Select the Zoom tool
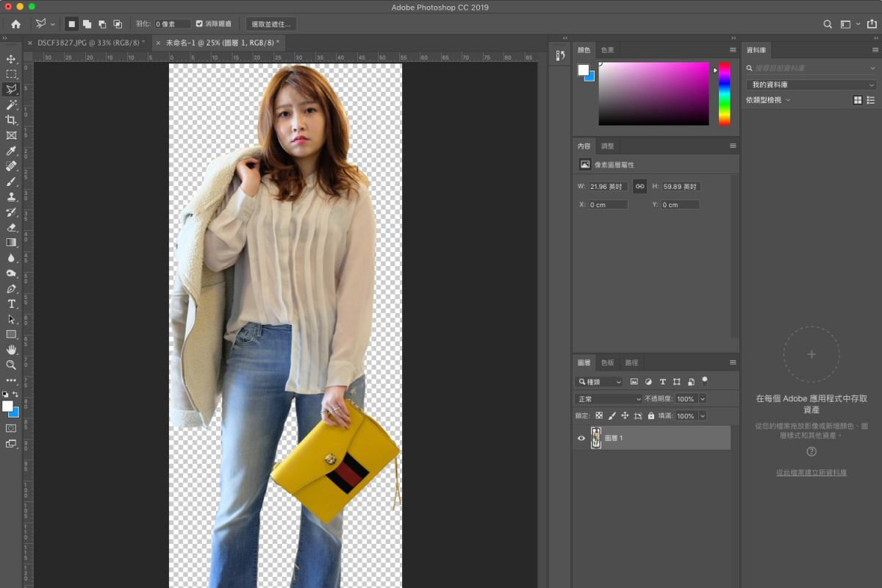This screenshot has height=588, width=882. point(10,365)
